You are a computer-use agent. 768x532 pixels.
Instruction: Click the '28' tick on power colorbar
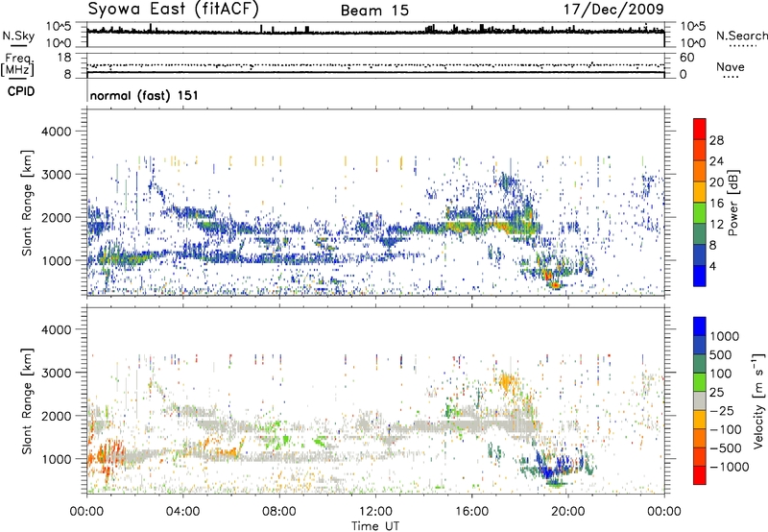coord(716,140)
